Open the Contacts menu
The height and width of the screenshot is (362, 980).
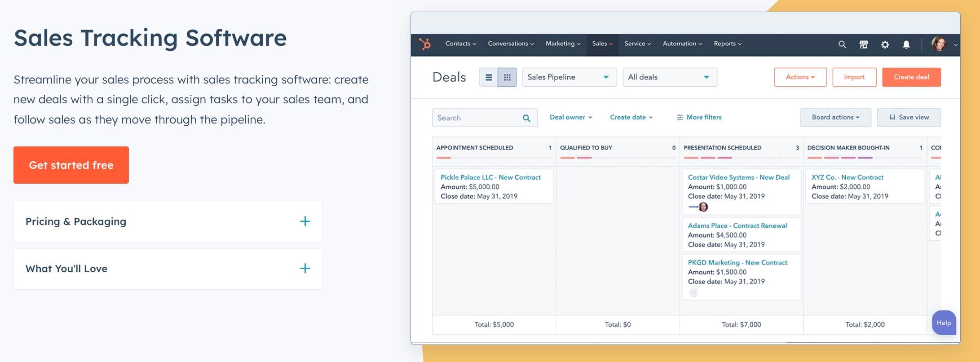pos(460,44)
